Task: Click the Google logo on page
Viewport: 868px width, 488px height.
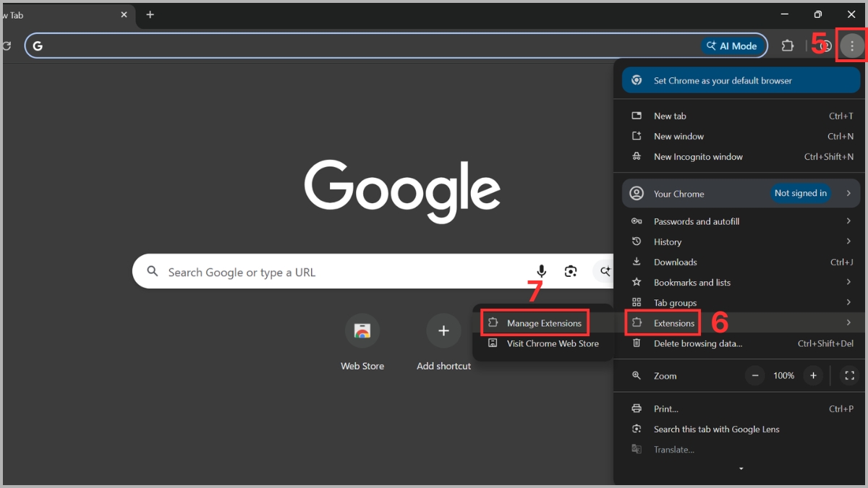Action: click(402, 192)
